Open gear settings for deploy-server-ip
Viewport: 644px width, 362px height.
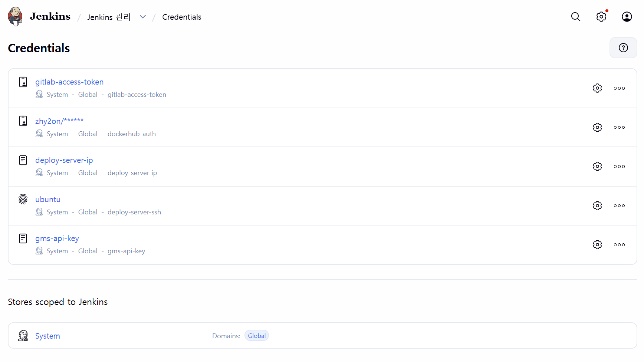(597, 167)
